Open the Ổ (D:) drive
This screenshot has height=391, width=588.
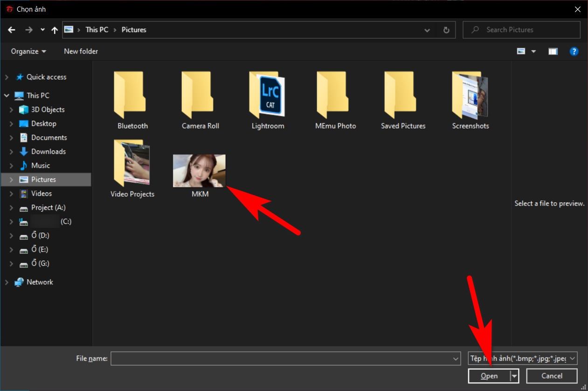click(40, 235)
